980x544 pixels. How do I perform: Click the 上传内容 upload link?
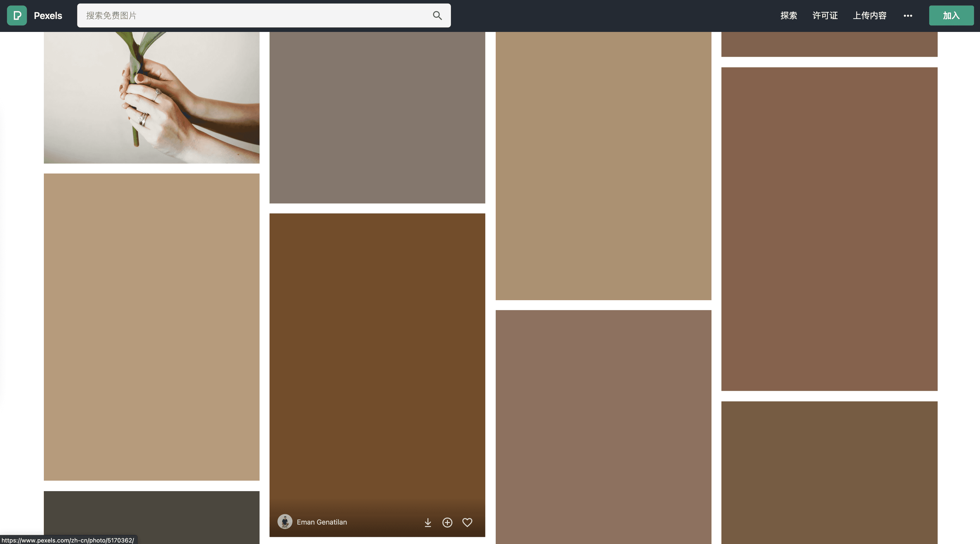[x=869, y=16]
